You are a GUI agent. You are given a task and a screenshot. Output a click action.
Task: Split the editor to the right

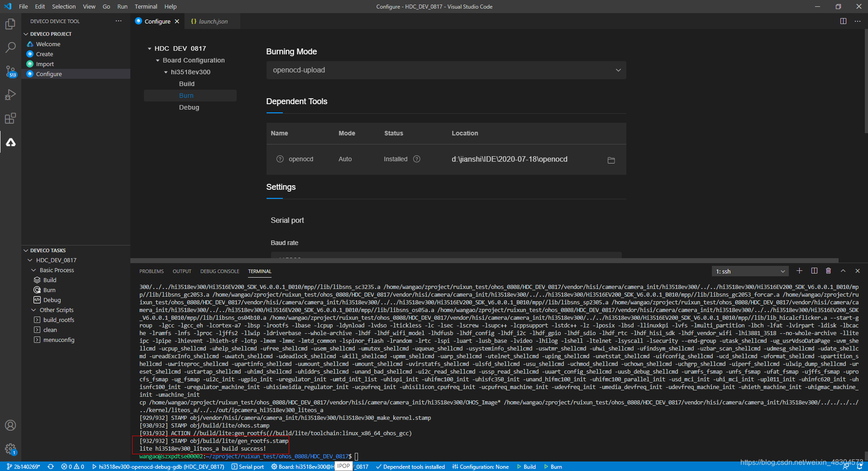click(843, 21)
